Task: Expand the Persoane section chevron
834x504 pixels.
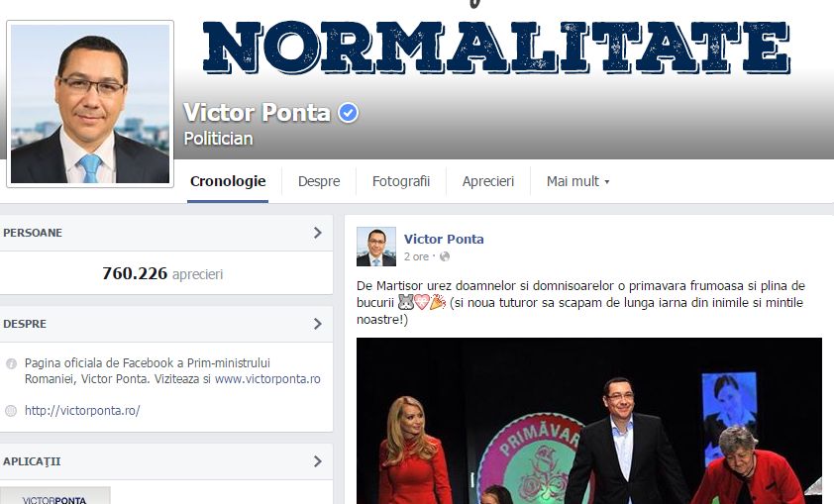Action: click(x=318, y=233)
